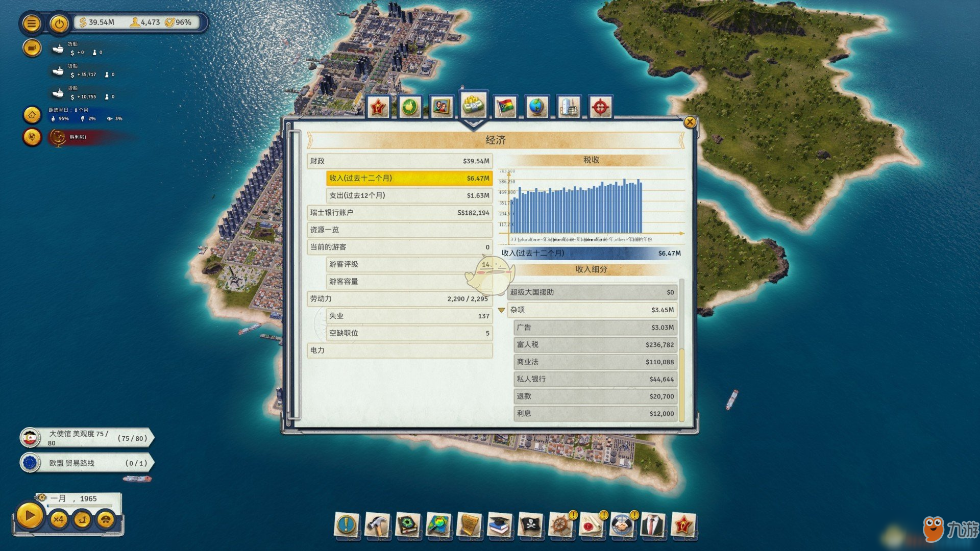Click the 广告 income entry

tap(595, 328)
